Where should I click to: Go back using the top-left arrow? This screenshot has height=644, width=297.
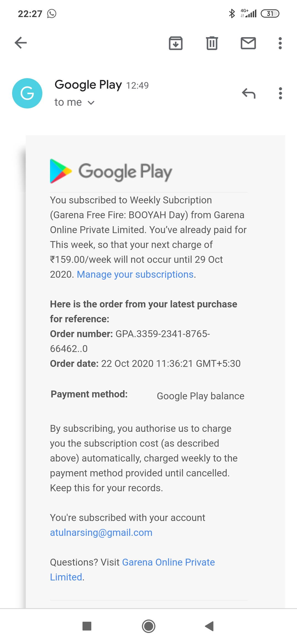pos(21,43)
